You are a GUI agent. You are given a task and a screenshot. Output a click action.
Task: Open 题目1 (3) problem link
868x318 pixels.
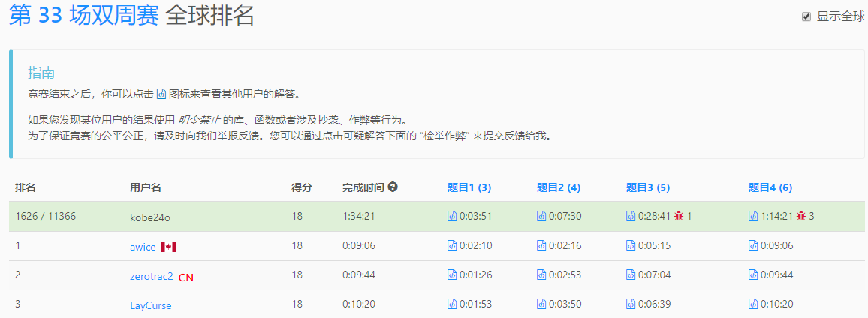pos(469,187)
